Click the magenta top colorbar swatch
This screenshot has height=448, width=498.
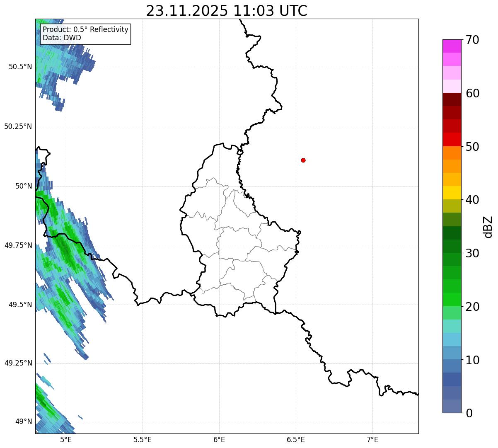[x=452, y=46]
